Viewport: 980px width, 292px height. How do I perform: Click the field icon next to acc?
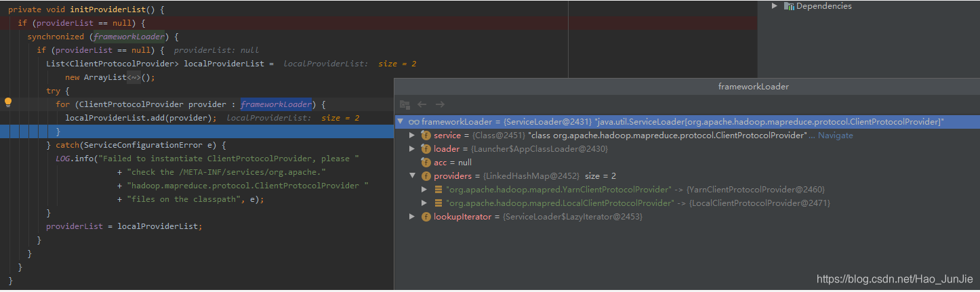426,163
